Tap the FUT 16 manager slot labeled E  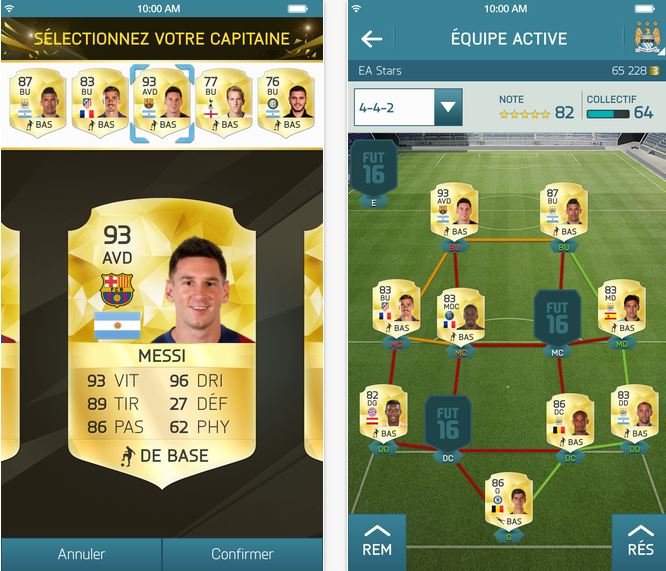(x=374, y=170)
